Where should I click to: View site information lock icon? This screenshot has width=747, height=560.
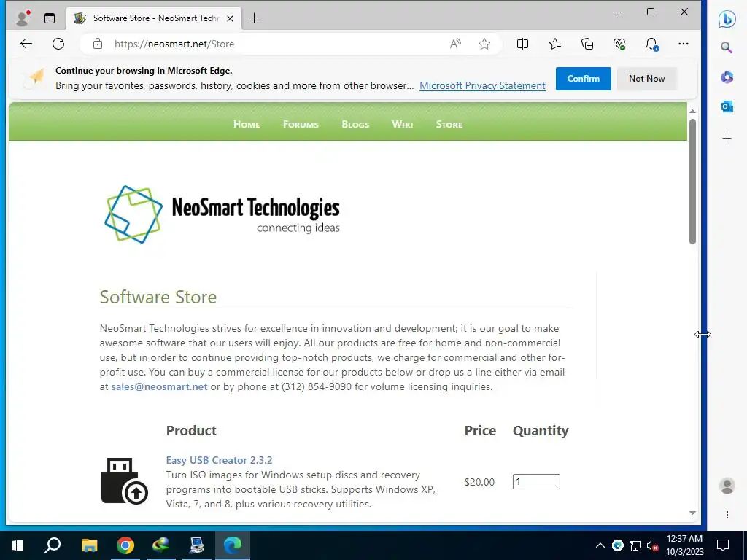click(98, 44)
